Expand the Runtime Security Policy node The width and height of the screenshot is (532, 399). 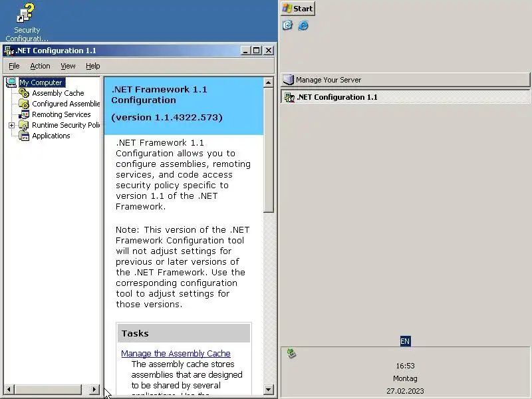click(11, 125)
